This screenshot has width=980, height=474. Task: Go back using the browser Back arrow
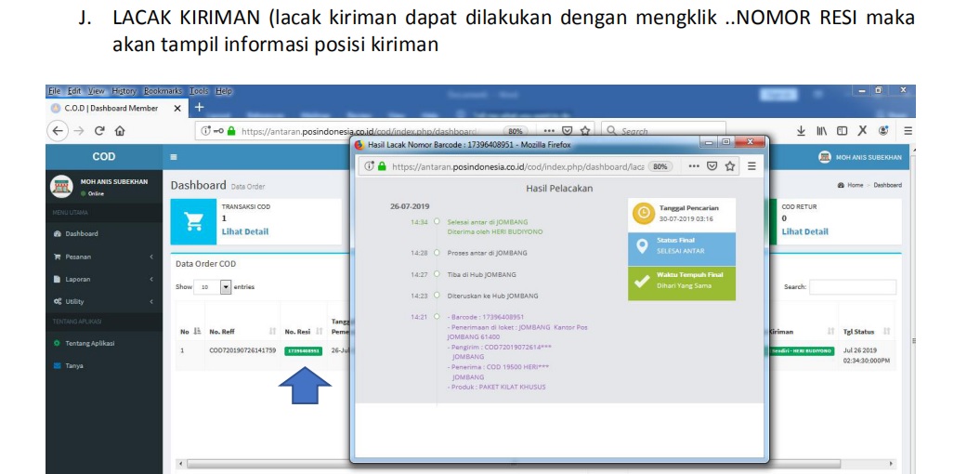tap(57, 131)
